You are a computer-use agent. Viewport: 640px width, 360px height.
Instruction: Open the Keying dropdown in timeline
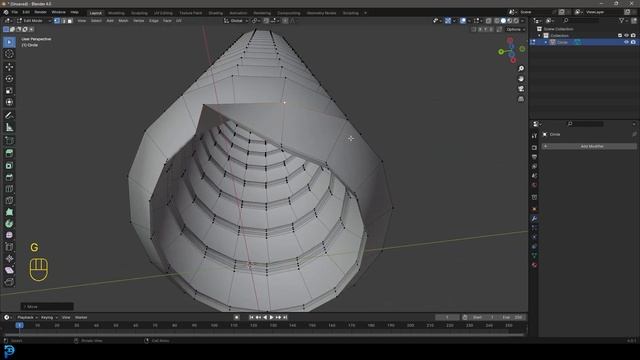point(49,317)
